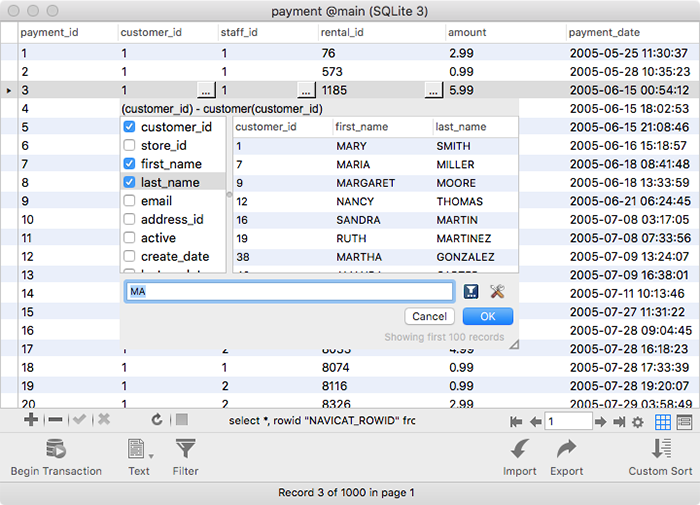Click rental_id cell 573
700x505 pixels.
(x=332, y=72)
